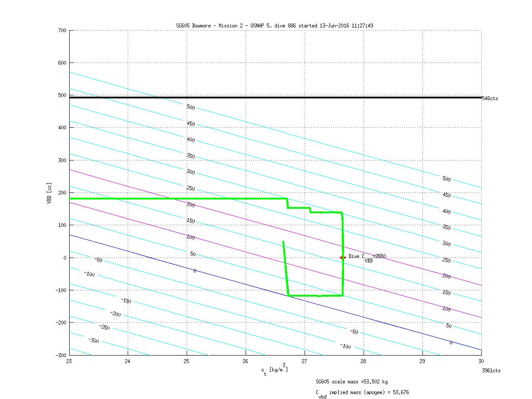Image resolution: width=532 pixels, height=399 pixels.
Task: Select the '546cts' label beside black line
Action: (x=489, y=98)
